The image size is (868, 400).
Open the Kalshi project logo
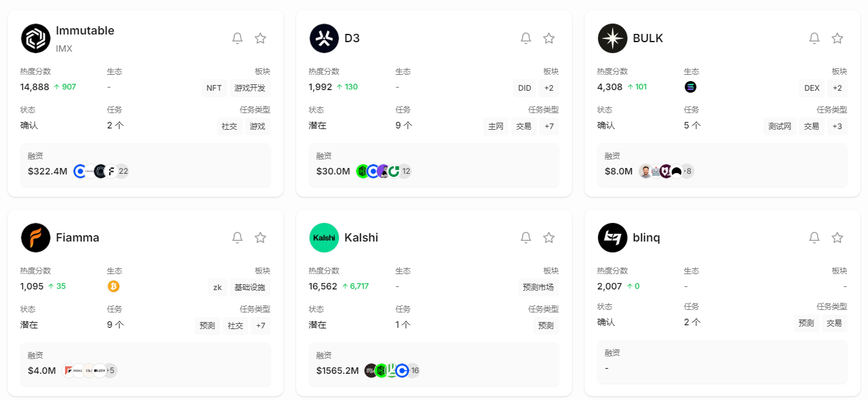point(324,237)
